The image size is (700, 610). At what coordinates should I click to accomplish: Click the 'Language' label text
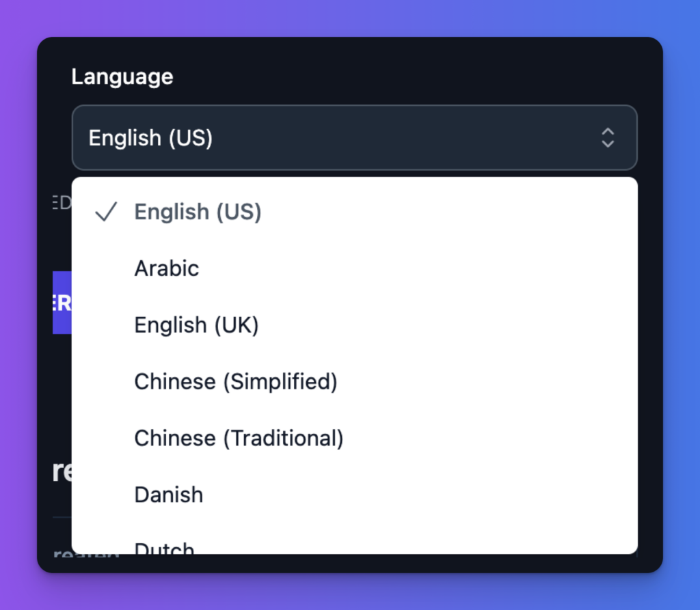click(x=122, y=77)
